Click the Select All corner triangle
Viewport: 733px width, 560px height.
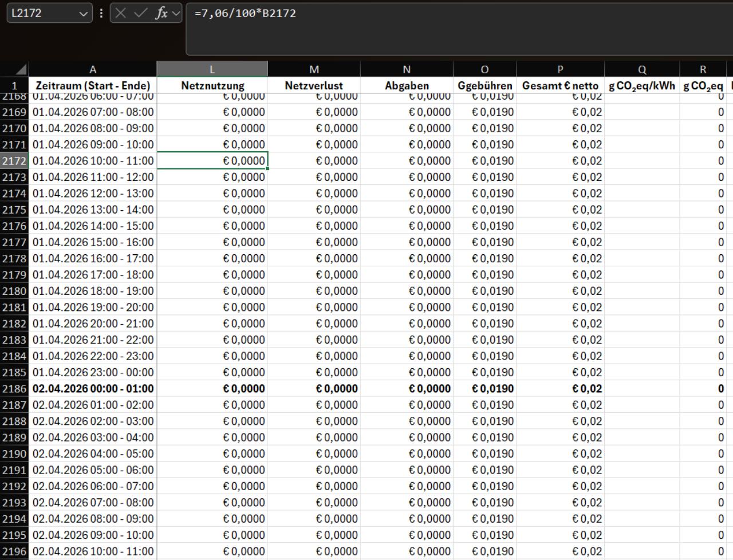21,69
